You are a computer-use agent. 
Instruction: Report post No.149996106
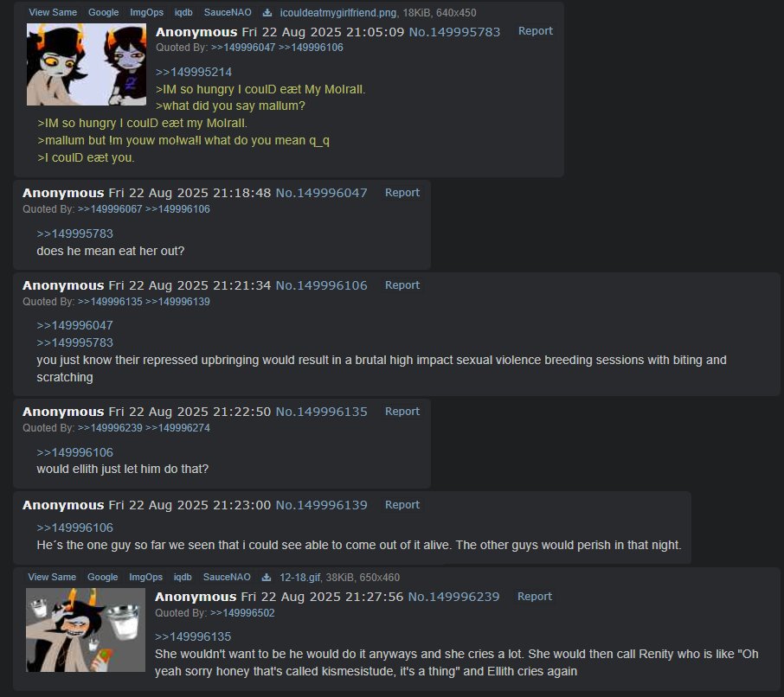[402, 285]
